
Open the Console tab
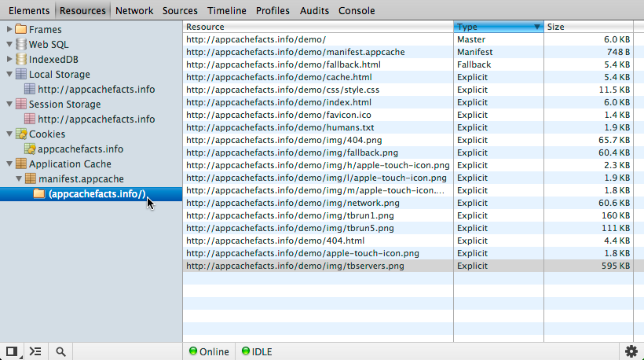tap(357, 11)
